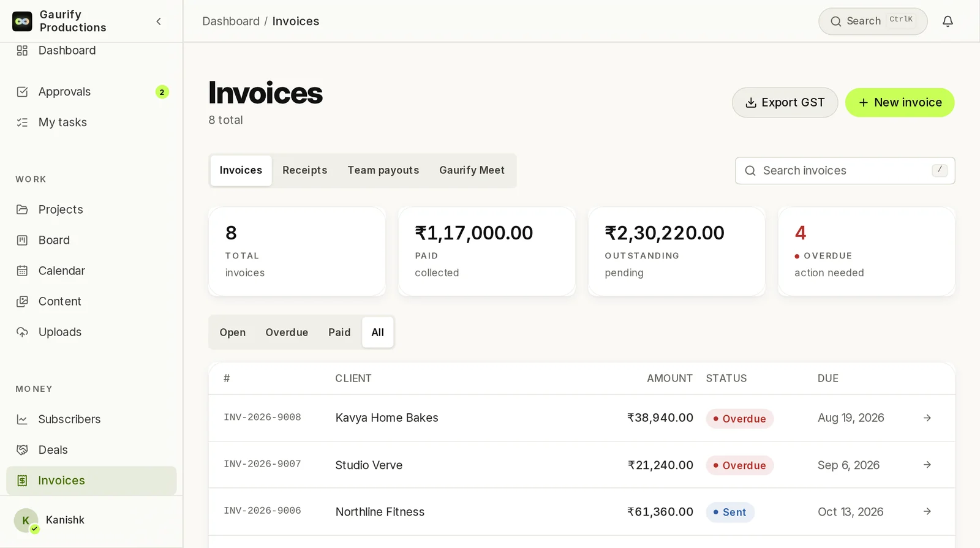Open Board in the sidebar
Screen dimensions: 980x548
pos(91,240)
